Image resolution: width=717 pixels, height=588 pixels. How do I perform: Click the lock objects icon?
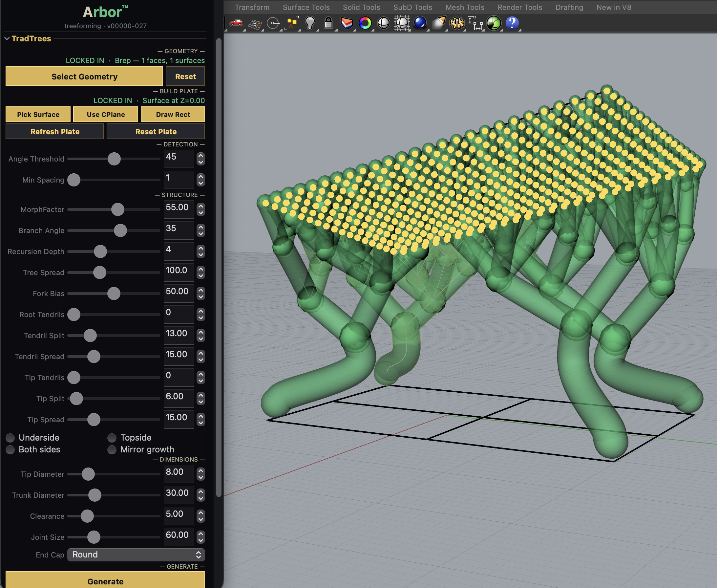(x=328, y=23)
